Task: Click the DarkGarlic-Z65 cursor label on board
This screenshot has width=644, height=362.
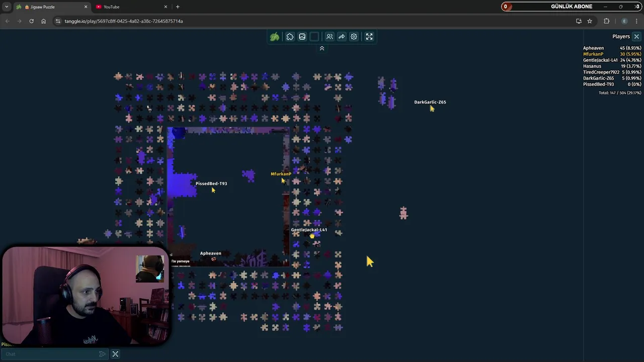Action: (x=430, y=102)
